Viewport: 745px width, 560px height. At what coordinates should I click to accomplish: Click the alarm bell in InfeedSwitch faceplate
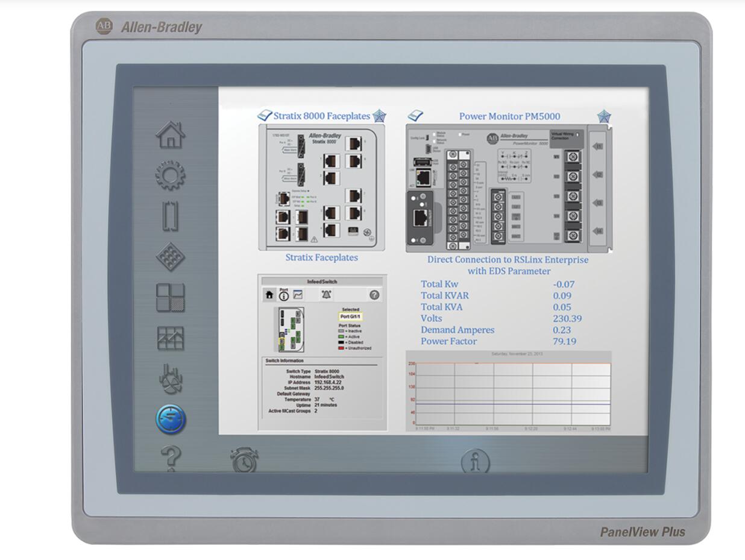tap(326, 295)
